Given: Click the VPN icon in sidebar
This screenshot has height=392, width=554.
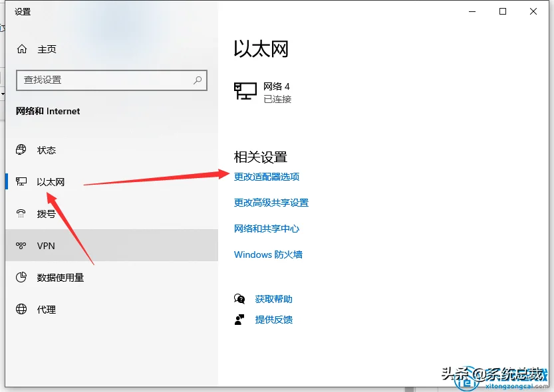Looking at the screenshot, I should click(x=21, y=246).
